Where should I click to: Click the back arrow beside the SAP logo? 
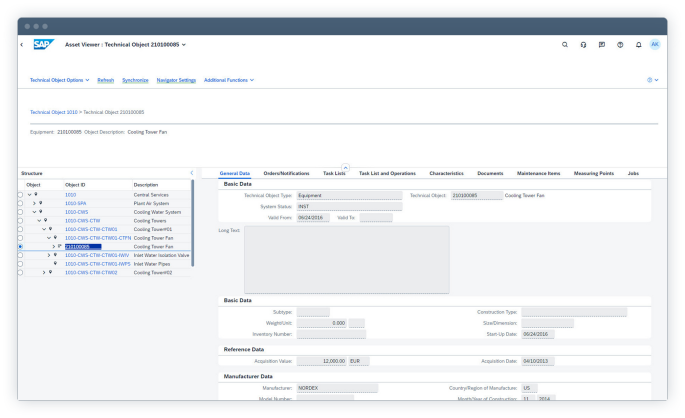point(22,45)
